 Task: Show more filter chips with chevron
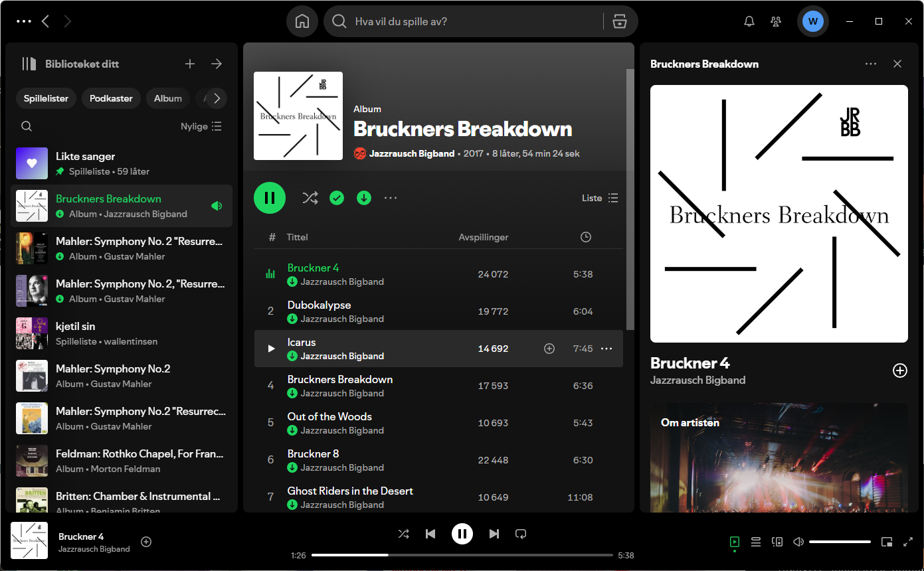tap(217, 98)
